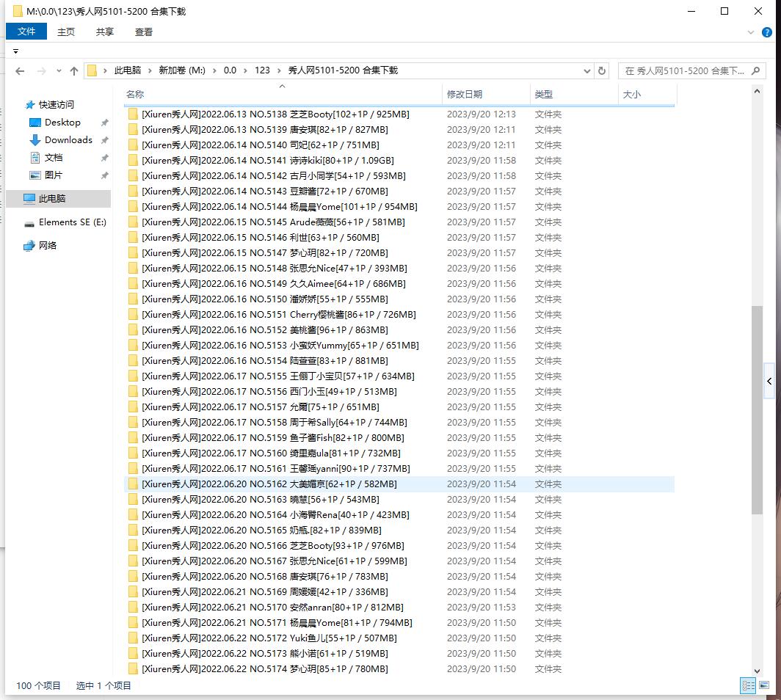Click the scroll down arrow
The width and height of the screenshot is (781, 700).
tap(757, 671)
